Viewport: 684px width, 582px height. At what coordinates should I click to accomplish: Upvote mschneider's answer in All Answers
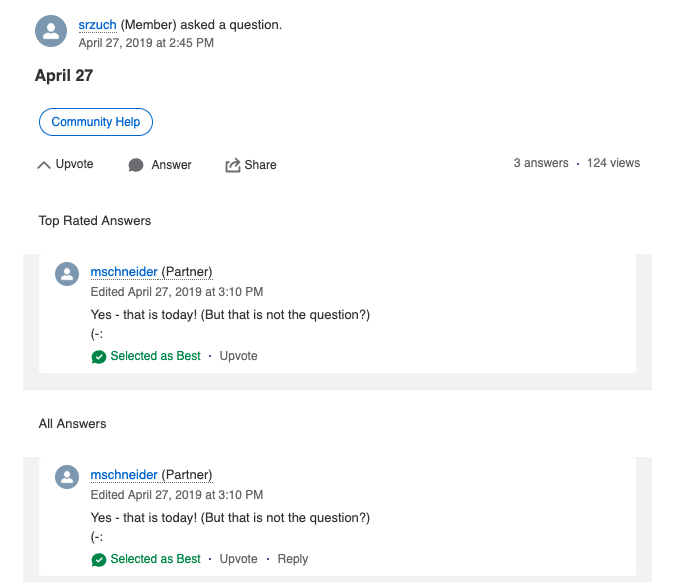[x=239, y=559]
